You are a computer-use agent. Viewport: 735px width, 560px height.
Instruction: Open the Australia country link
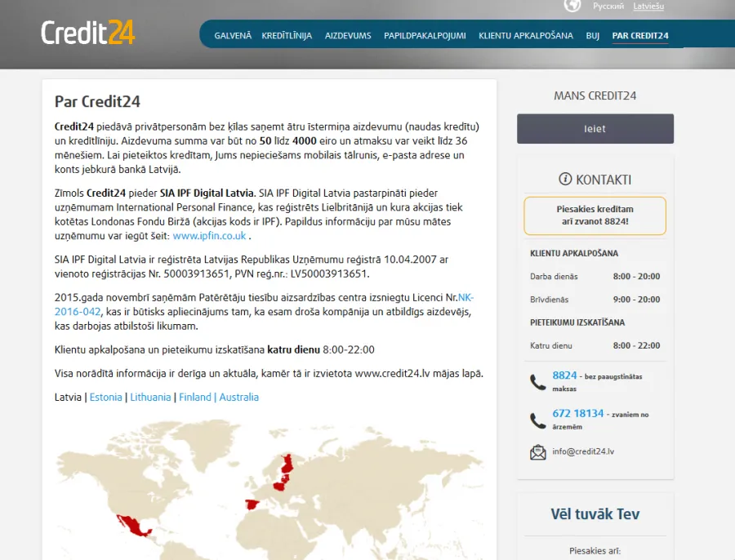[x=239, y=397]
